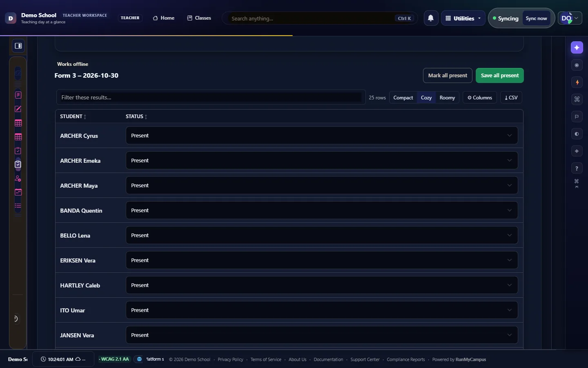Screen dimensions: 588x368
Task: Toggle the half-circle contrast theme icon
Action: click(577, 134)
